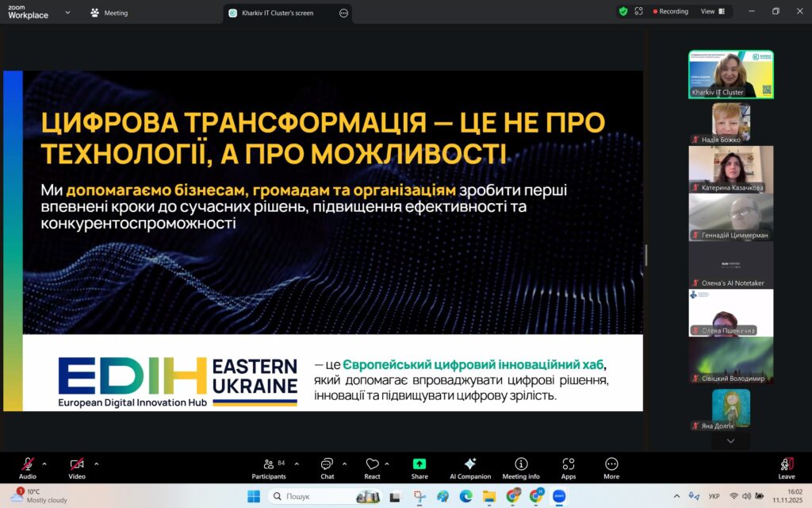Expand the Audio options caret
812x508 pixels.
coord(44,464)
